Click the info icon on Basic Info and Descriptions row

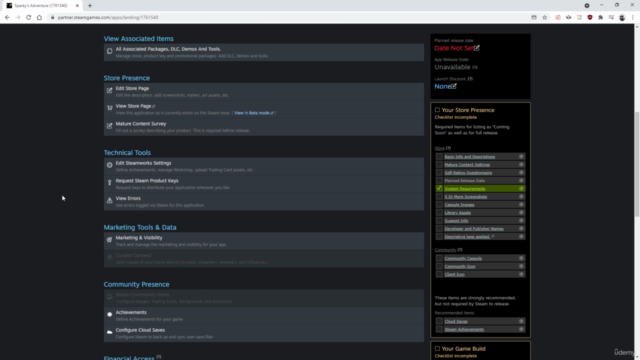[x=521, y=157]
